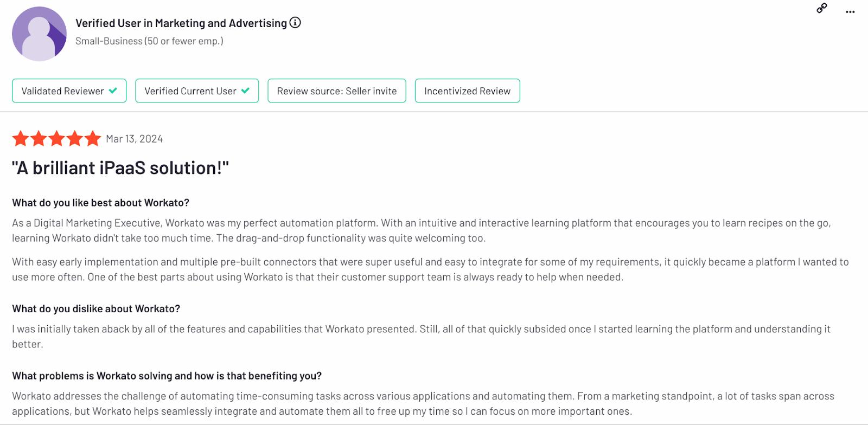Click "What problems is Workato solving" heading
This screenshot has width=868, height=425.
[x=167, y=376]
